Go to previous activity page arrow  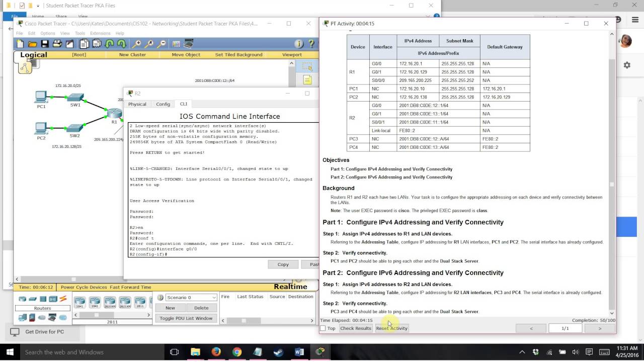(531, 328)
